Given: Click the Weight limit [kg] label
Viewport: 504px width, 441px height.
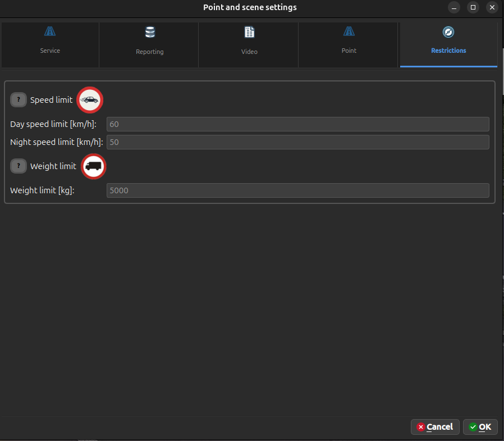Looking at the screenshot, I should 42,190.
